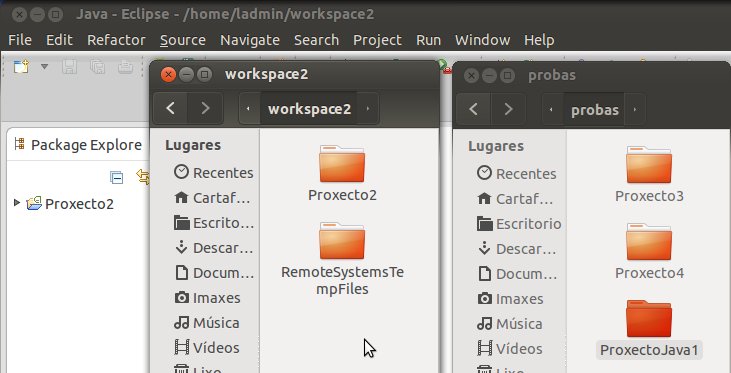Screen dimensions: 731x373
Task: Open Docum… in workspace2 sidebar
Action: (214, 273)
